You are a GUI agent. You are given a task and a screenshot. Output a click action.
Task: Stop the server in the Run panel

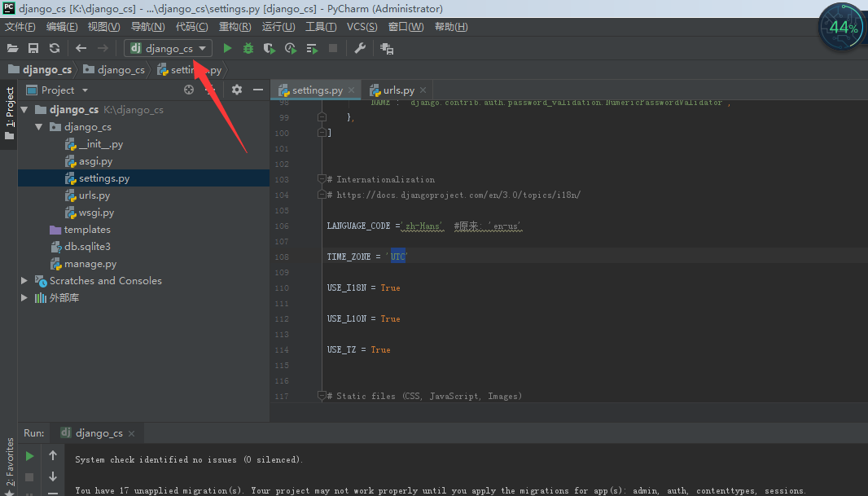coord(29,476)
